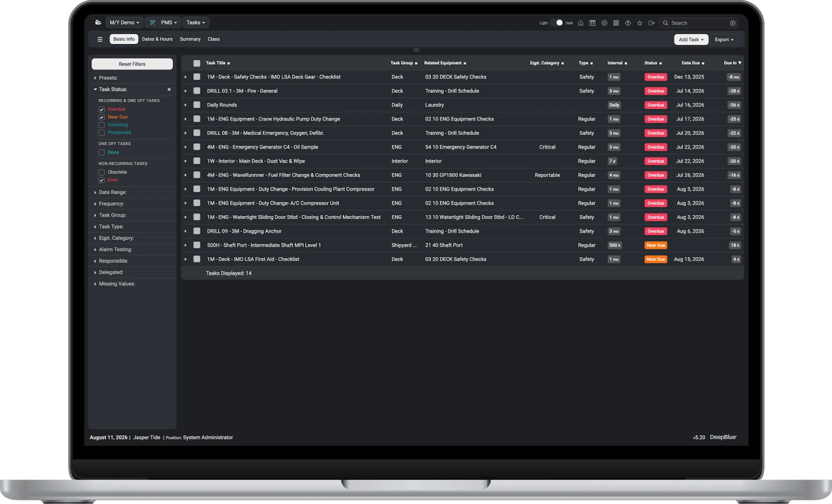Open the settings gear icon
Image resolution: width=832 pixels, height=504 pixels.
604,23
